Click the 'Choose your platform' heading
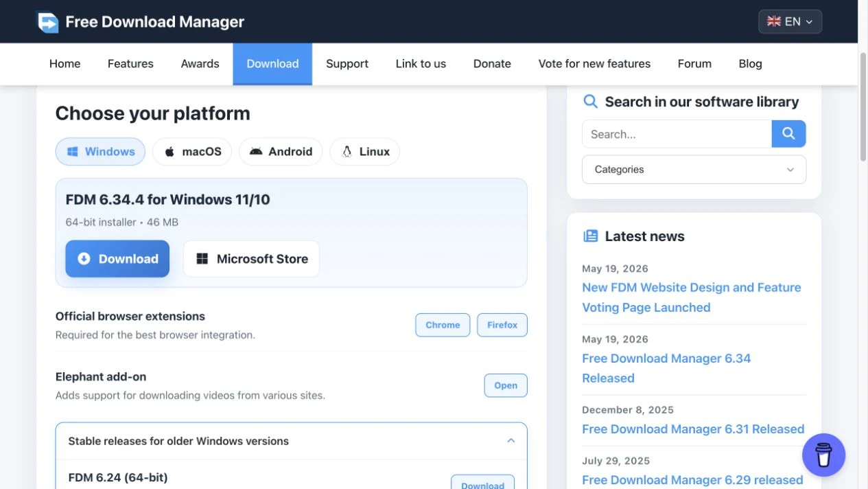Viewport: 868px width, 489px height. [x=153, y=113]
